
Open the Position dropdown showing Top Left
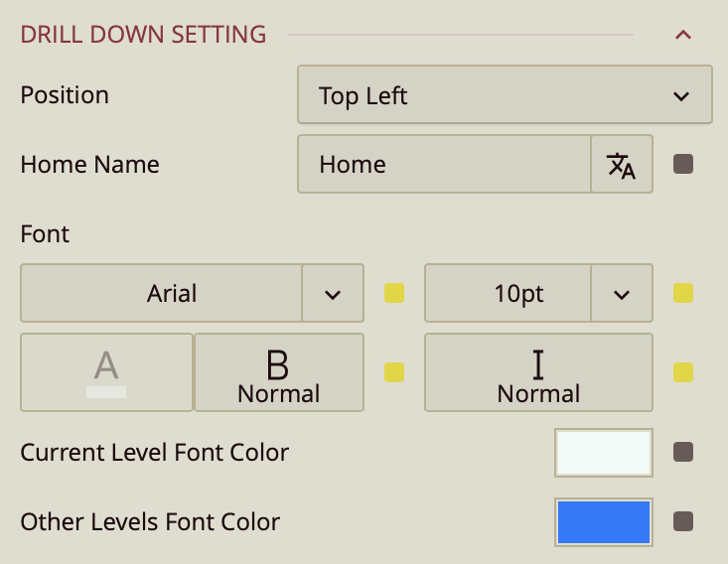tap(505, 95)
